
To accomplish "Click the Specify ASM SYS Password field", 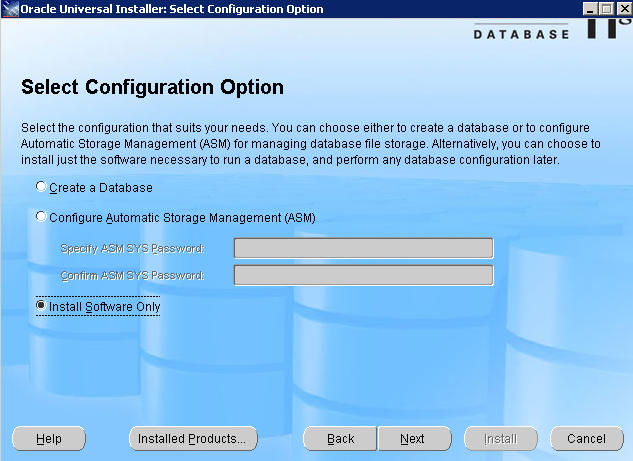I will point(363,248).
